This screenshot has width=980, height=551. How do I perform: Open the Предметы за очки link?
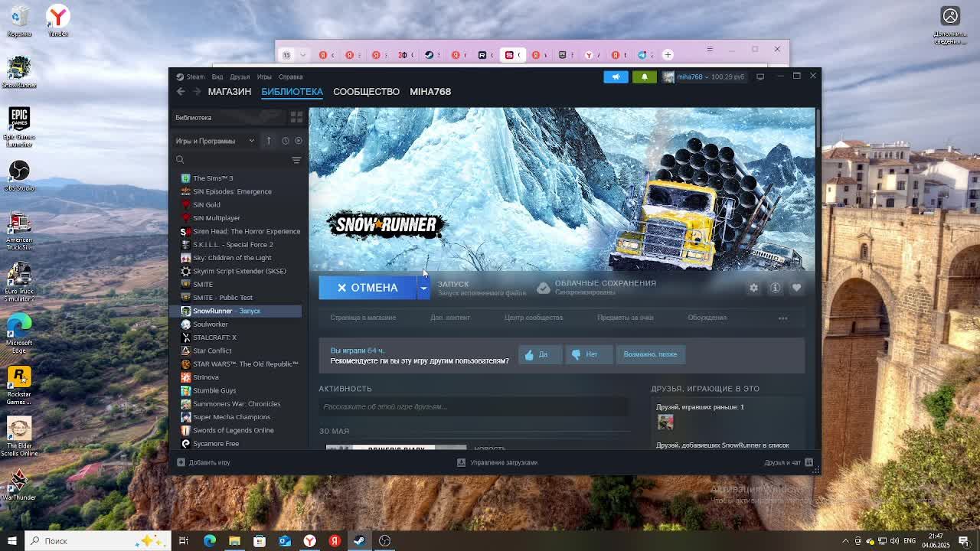(625, 318)
